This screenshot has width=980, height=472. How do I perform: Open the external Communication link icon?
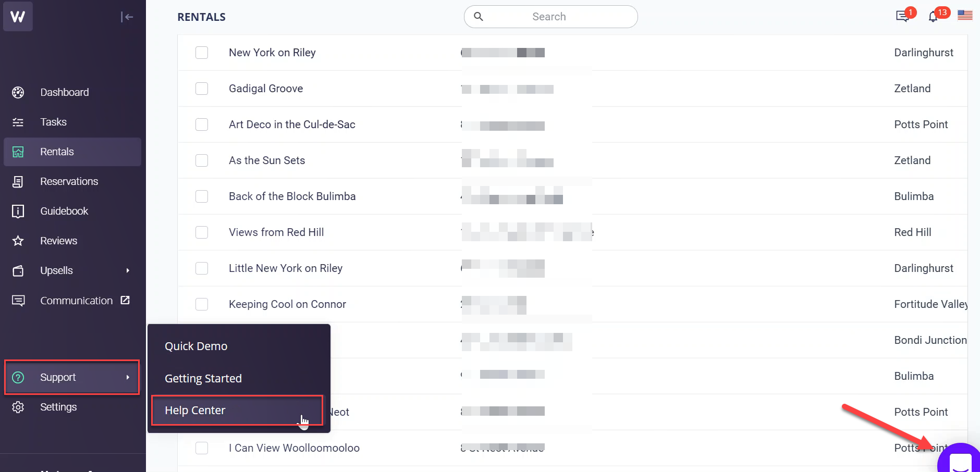click(x=125, y=301)
